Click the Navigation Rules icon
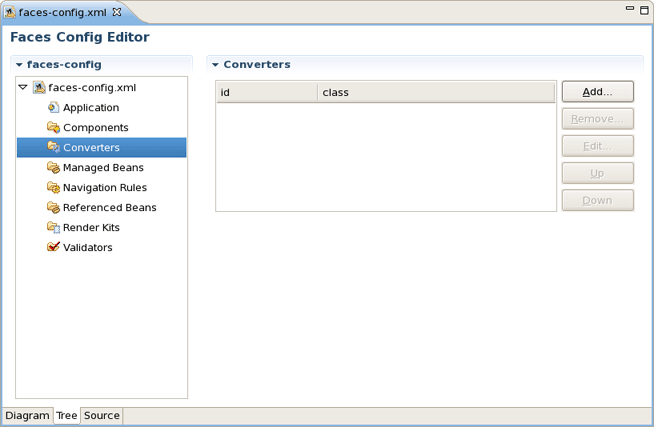 pos(53,188)
